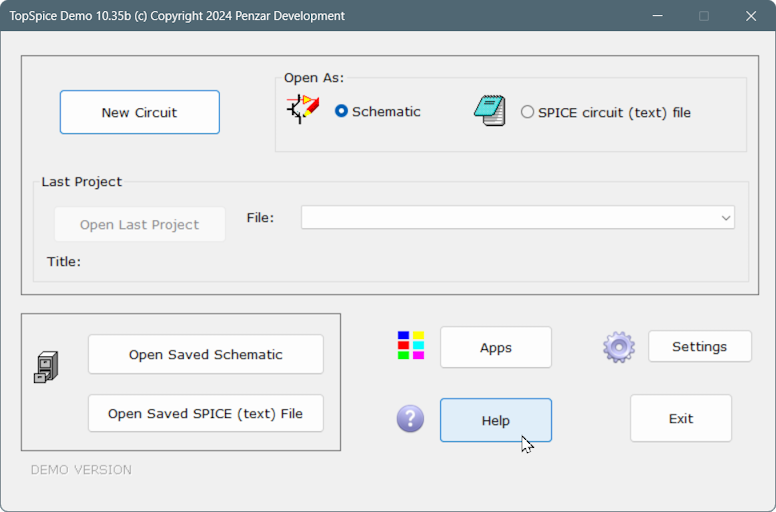776x512 pixels.
Task: Click the Title: label
Action: pyautogui.click(x=64, y=262)
